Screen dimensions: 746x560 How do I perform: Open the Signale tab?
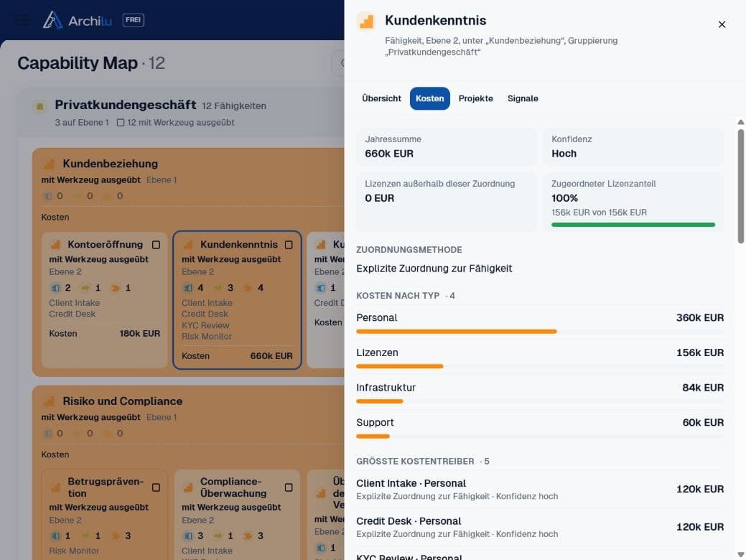[x=523, y=98]
